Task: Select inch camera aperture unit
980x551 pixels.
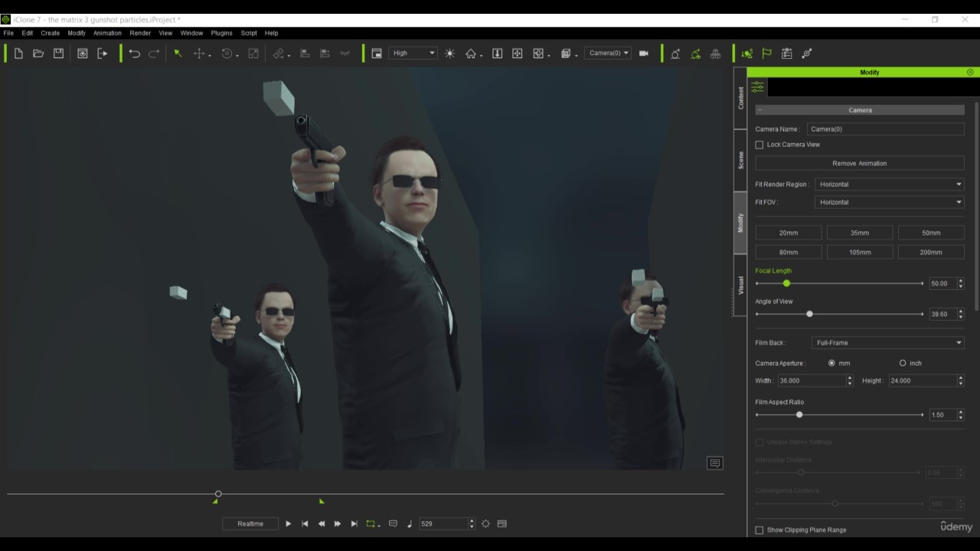Action: [903, 363]
